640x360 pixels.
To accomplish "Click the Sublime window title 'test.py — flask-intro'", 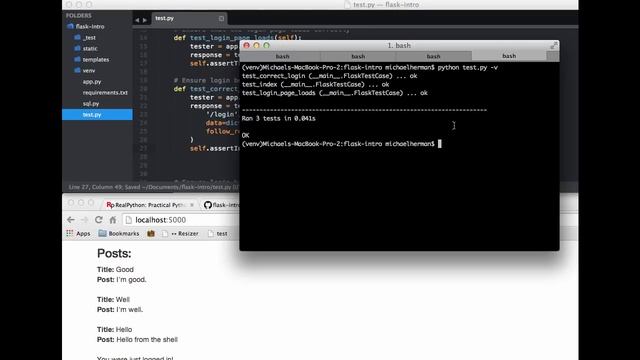I will [386, 5].
